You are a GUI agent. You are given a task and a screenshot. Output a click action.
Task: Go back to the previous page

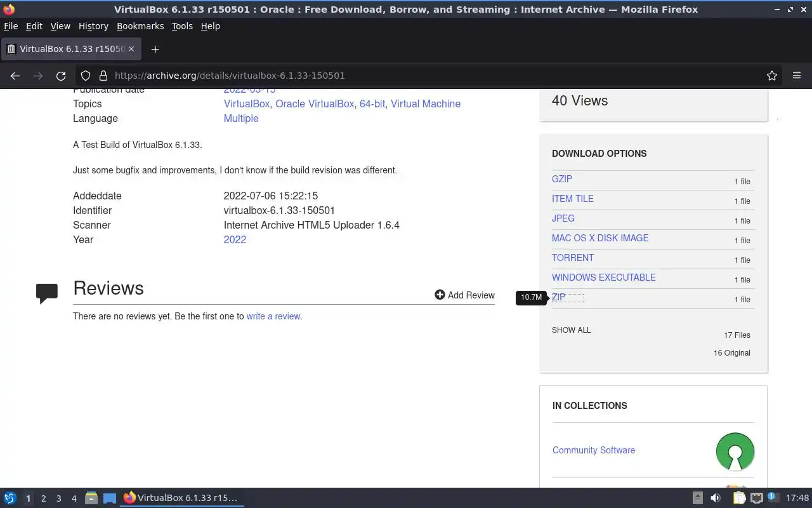[15, 76]
